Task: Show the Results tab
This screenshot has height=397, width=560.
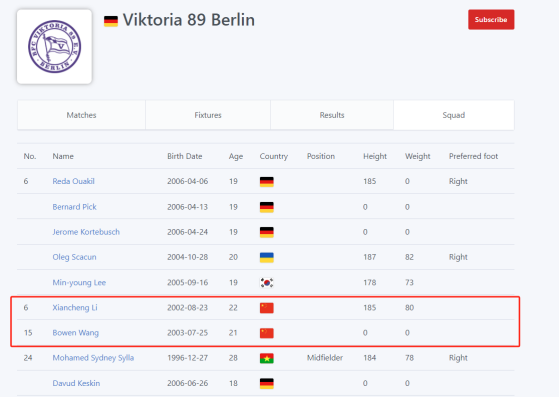Action: pyautogui.click(x=332, y=115)
